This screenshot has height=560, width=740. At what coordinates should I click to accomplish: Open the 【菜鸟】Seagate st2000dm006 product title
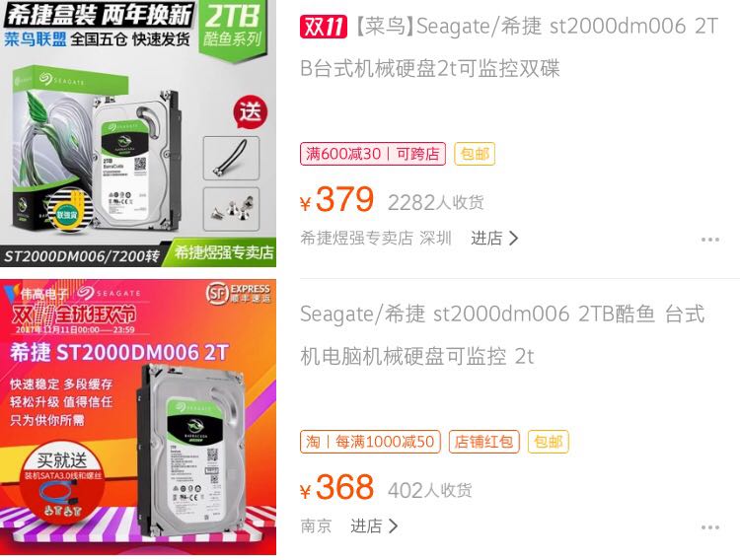509,47
